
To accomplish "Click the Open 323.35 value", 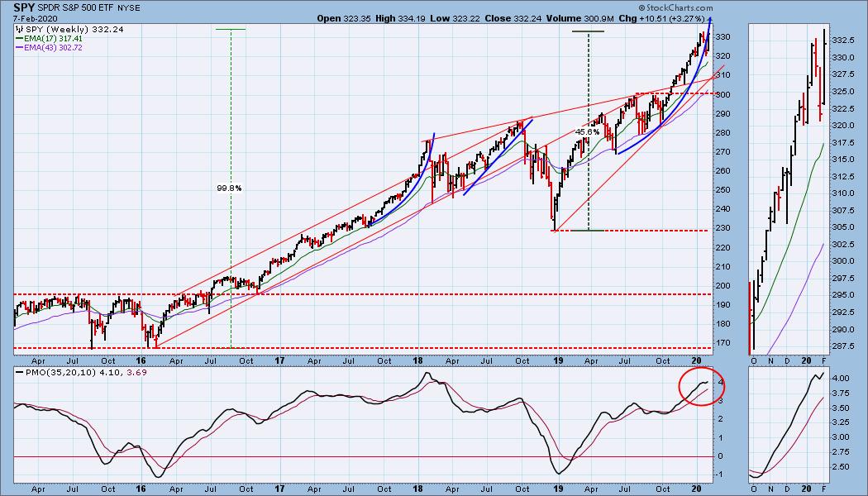I will 343,18.
